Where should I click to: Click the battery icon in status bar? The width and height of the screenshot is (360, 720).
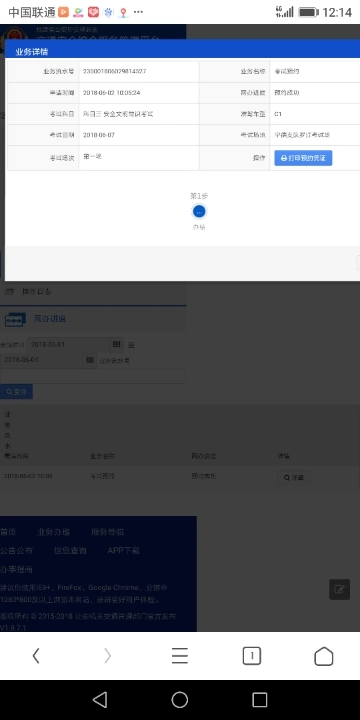tap(309, 12)
